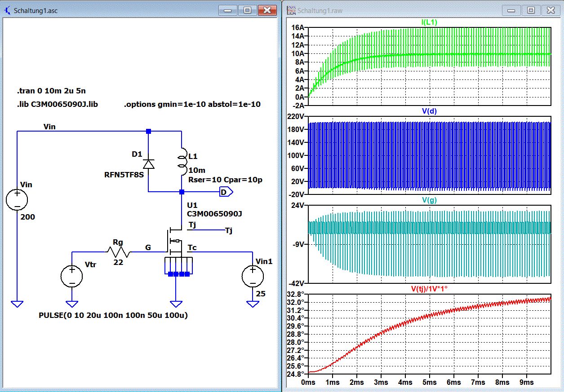
Task: Click the Rg resistor symbol
Action: [118, 253]
